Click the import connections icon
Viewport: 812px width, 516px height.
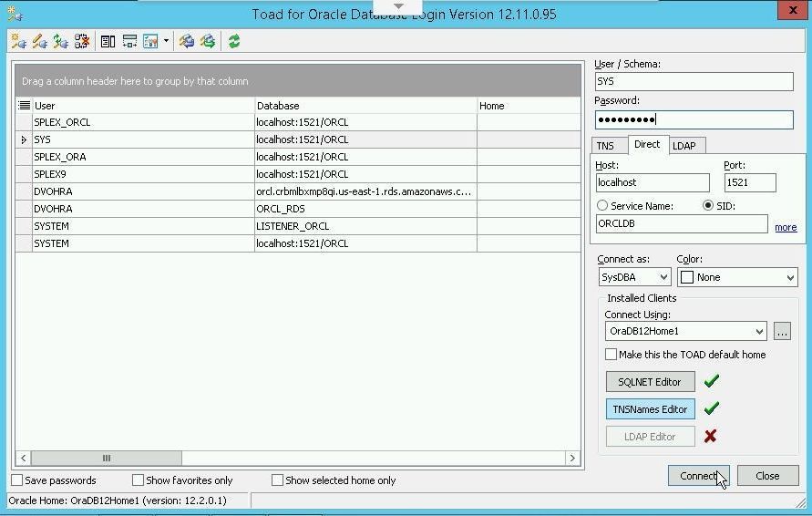pyautogui.click(x=187, y=41)
